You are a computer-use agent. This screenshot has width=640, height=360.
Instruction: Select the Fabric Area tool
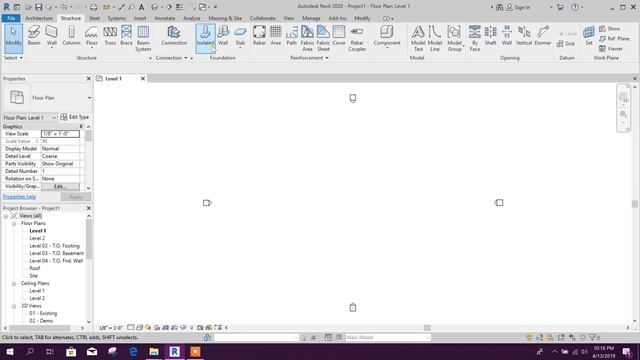click(307, 38)
